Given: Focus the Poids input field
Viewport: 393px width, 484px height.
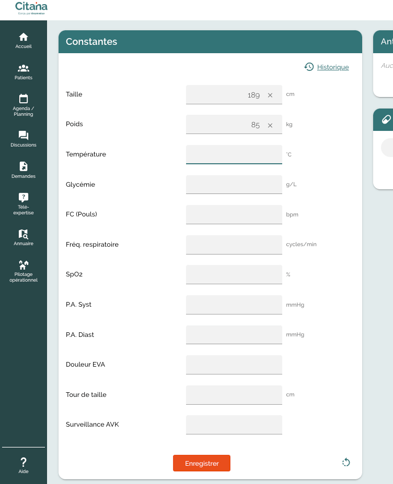Looking at the screenshot, I should point(234,124).
